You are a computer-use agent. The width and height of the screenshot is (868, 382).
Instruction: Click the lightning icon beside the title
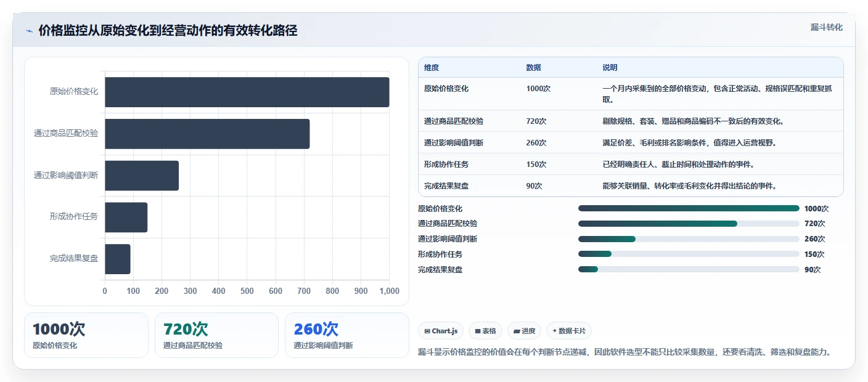click(x=29, y=31)
